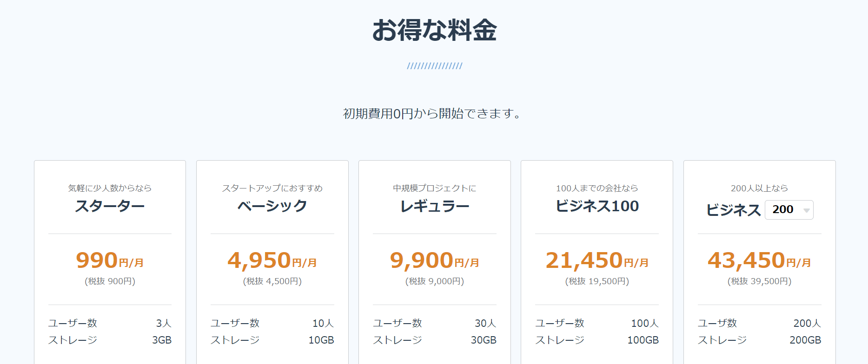Open the ビジネス 200 user-count dropdown
The width and height of the screenshot is (868, 364).
point(789,210)
